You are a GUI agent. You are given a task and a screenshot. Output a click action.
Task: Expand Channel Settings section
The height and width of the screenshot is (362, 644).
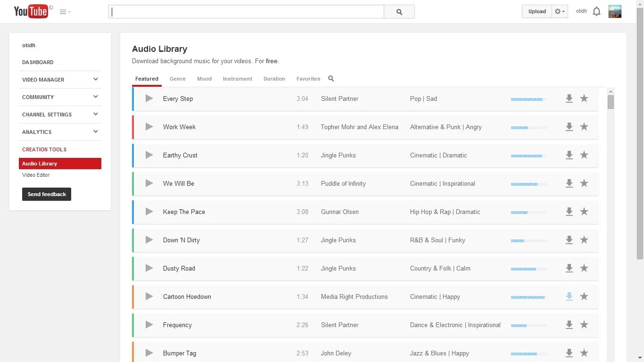(x=96, y=114)
